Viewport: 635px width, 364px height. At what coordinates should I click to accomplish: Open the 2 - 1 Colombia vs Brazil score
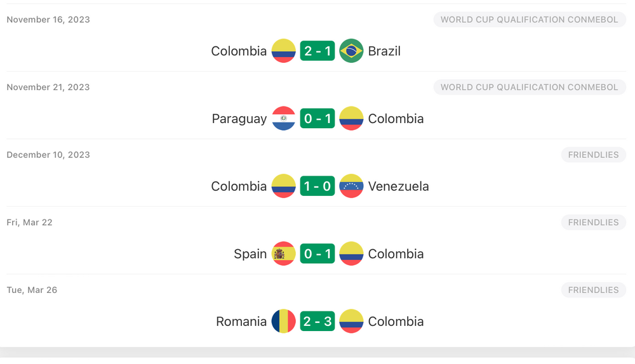pyautogui.click(x=317, y=51)
